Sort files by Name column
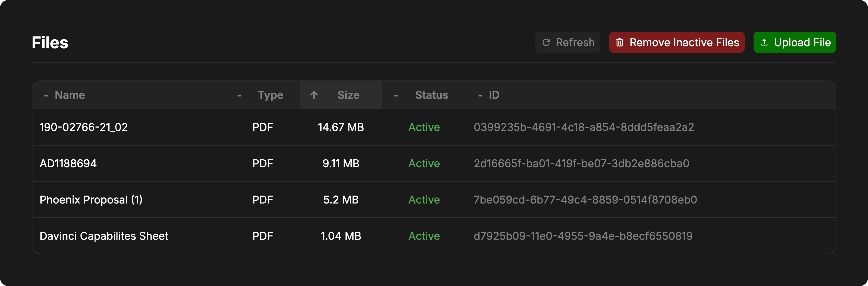 point(70,95)
